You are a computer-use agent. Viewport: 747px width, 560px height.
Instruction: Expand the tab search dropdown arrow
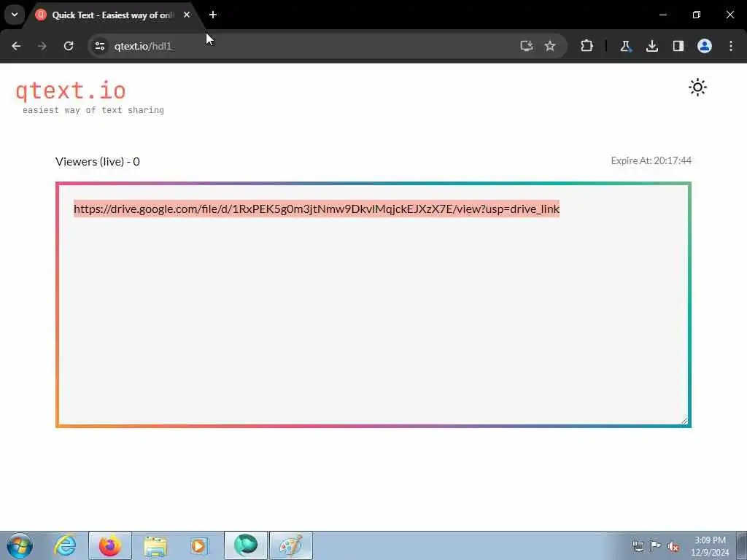[15, 15]
